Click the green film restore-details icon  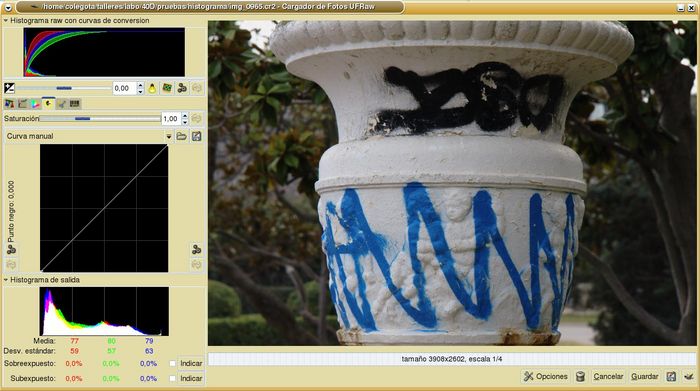pyautogui.click(x=167, y=88)
